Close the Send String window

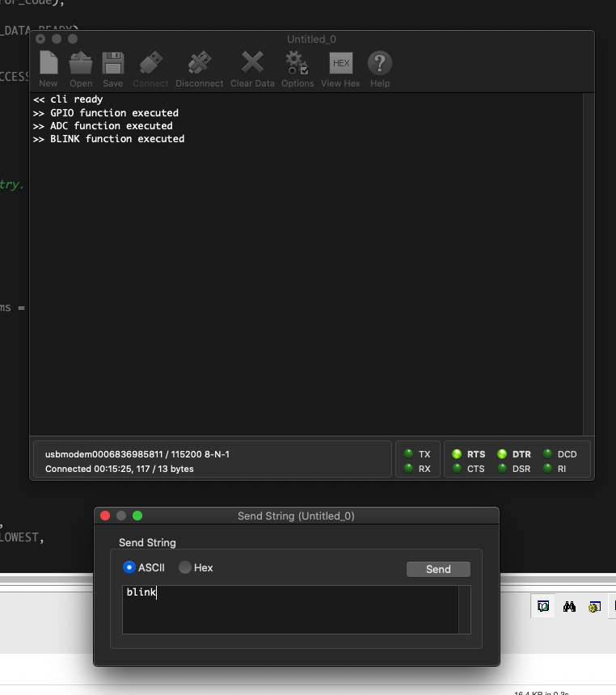tap(105, 516)
